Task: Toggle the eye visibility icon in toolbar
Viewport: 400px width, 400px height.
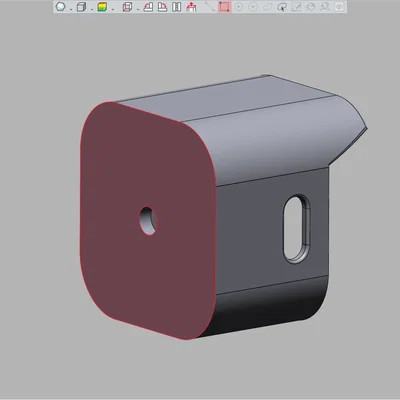Action: coord(339,7)
